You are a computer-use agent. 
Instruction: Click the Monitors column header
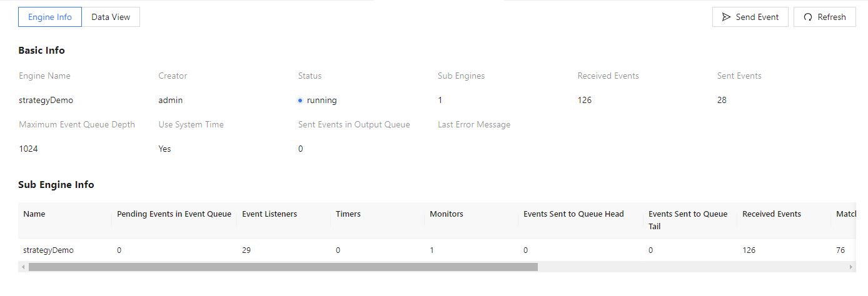coord(447,214)
